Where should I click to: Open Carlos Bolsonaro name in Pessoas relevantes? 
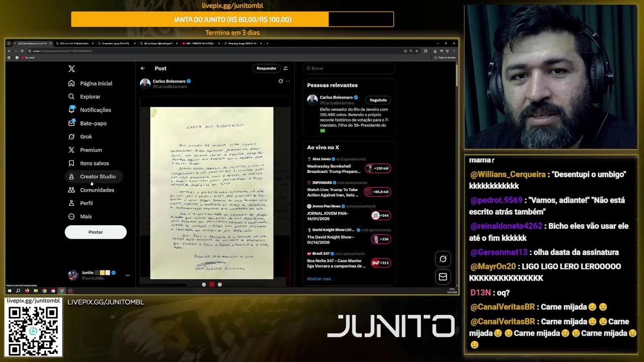336,97
